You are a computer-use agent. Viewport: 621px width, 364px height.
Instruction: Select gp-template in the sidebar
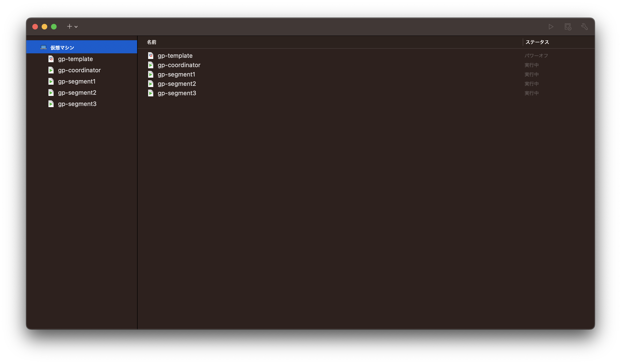click(75, 59)
